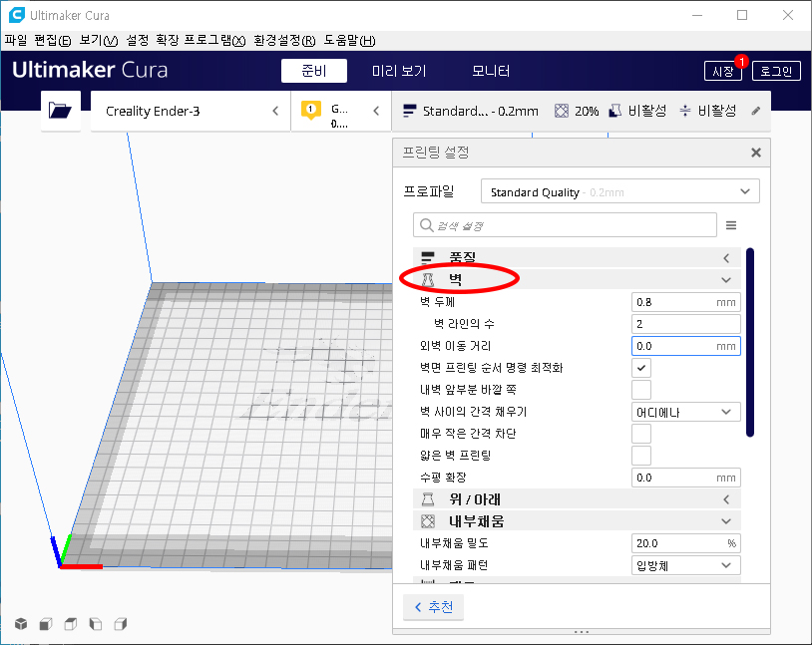
Task: Click the search magnifier icon
Action: tap(426, 225)
